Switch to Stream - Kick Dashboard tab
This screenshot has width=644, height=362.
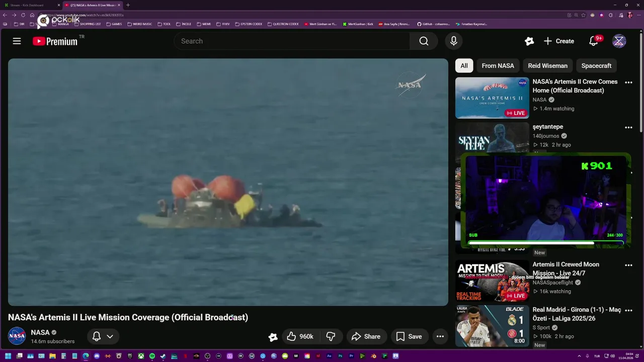coord(31,5)
